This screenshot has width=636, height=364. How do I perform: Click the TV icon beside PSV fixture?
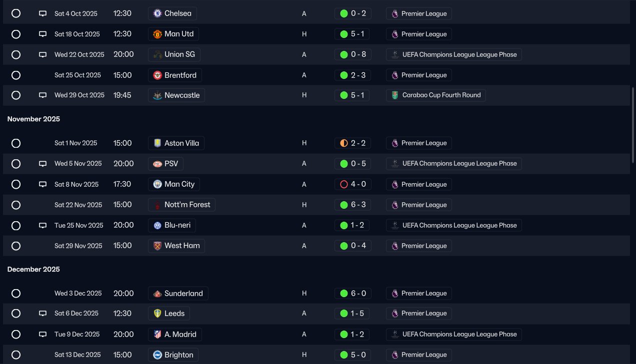pos(43,164)
